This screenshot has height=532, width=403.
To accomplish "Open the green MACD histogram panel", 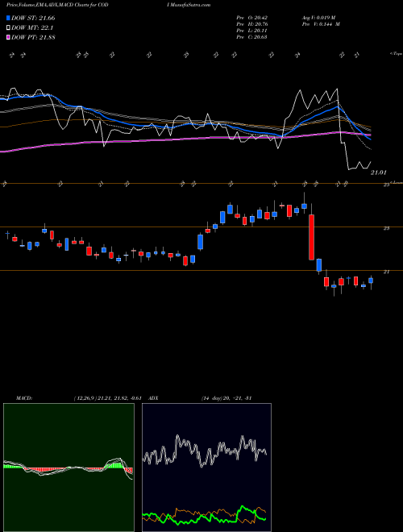I will [69, 468].
